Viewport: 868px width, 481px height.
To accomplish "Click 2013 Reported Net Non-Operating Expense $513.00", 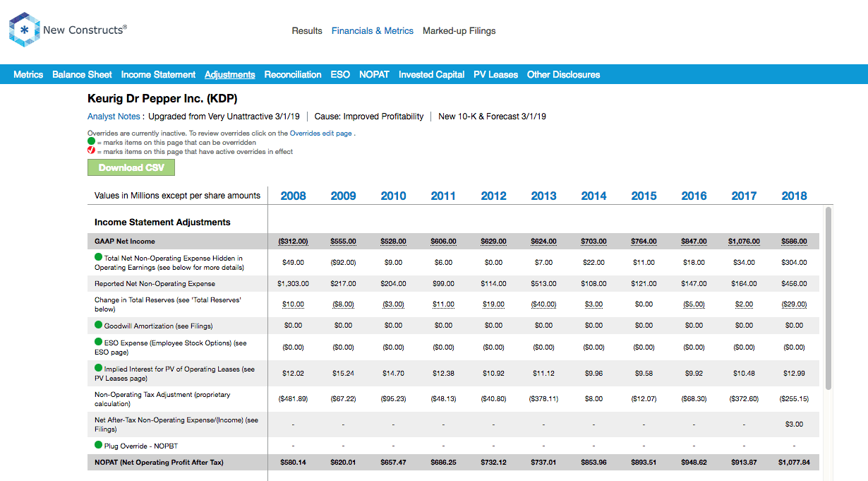I will pos(544,284).
